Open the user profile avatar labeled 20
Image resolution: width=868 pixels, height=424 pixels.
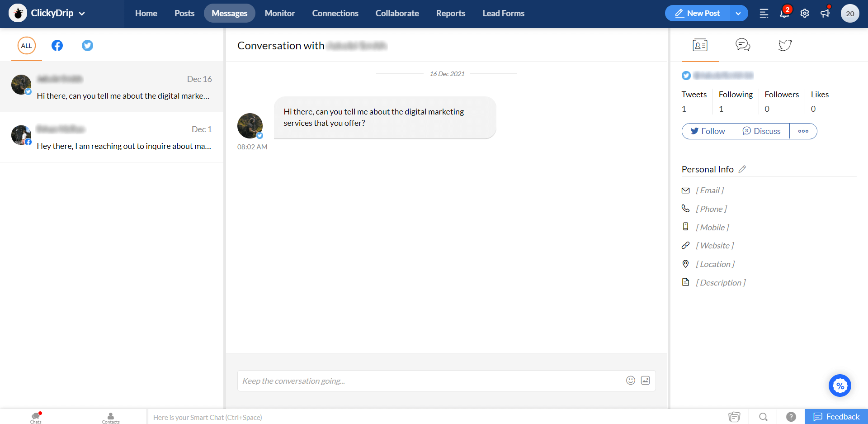pyautogui.click(x=850, y=14)
